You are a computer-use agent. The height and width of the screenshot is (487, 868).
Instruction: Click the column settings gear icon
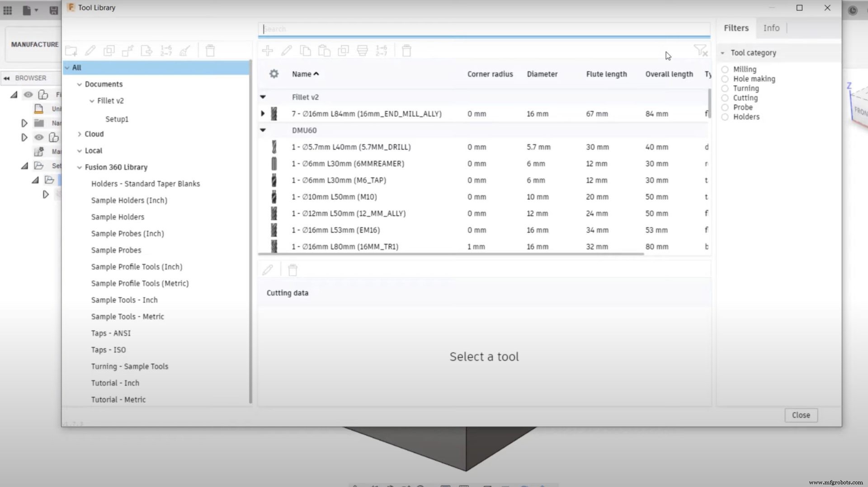coord(274,74)
